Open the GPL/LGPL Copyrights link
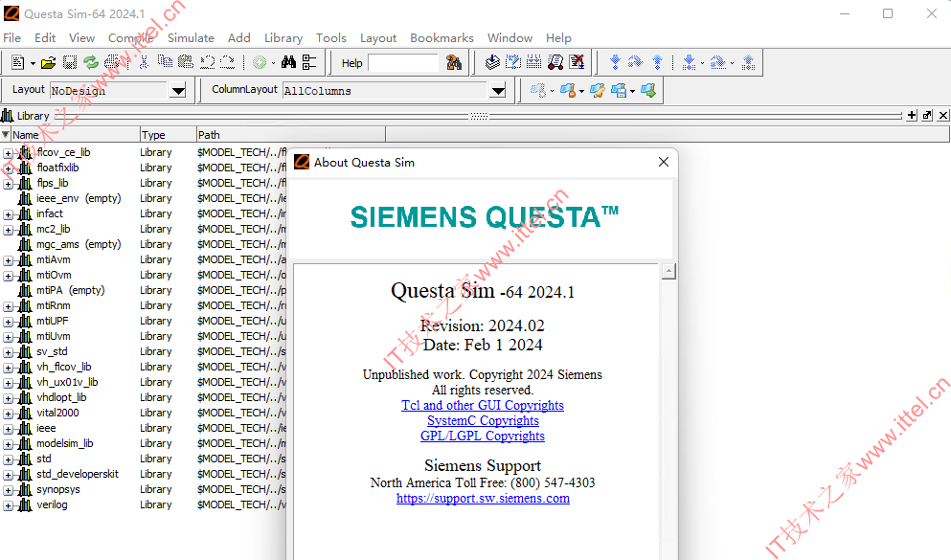This screenshot has height=560, width=951. pyautogui.click(x=483, y=436)
